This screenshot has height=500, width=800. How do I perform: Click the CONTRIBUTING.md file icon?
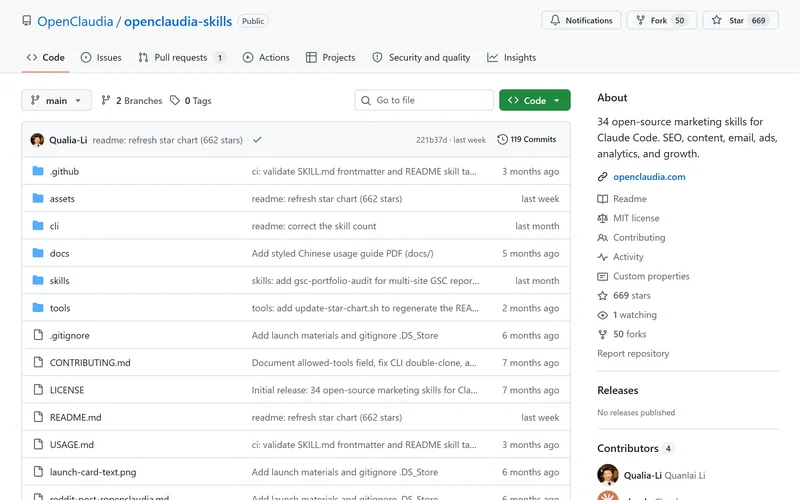(38, 362)
